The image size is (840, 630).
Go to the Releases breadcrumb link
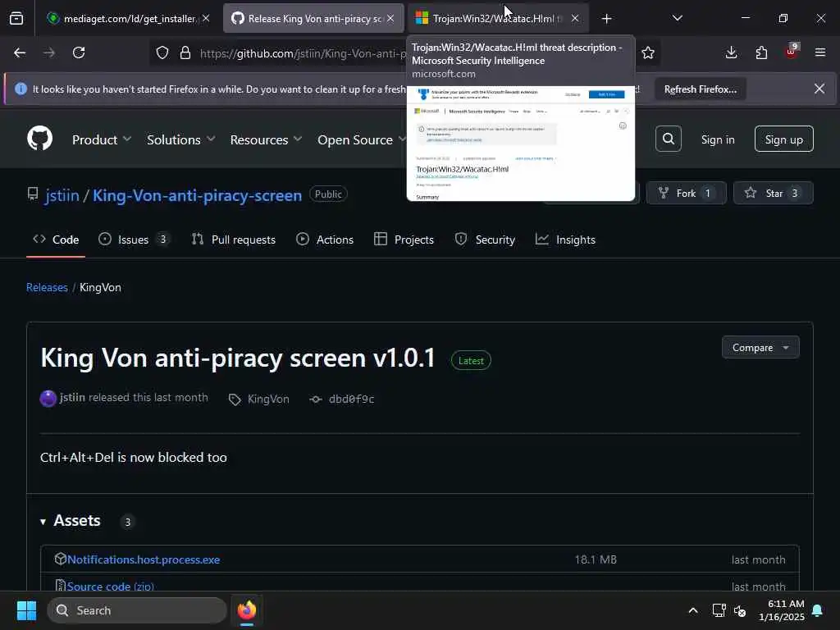point(47,288)
